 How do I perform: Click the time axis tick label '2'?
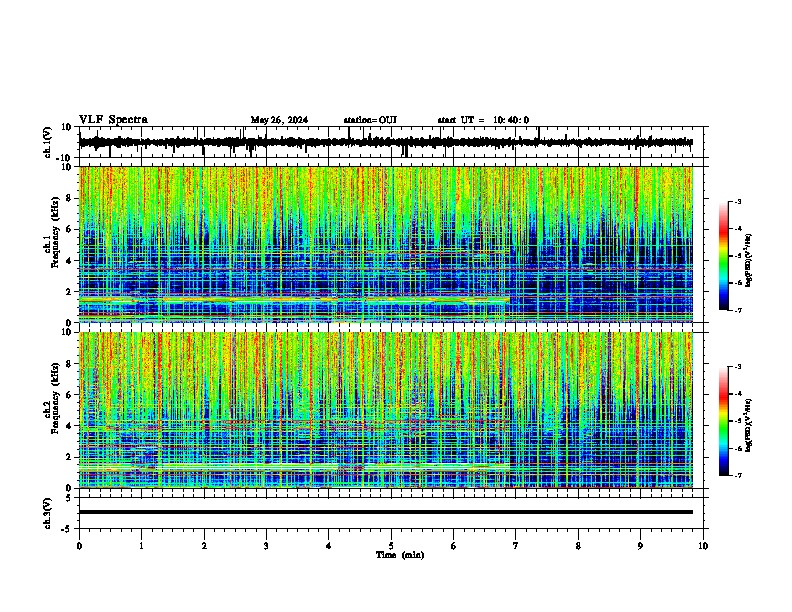pos(204,546)
